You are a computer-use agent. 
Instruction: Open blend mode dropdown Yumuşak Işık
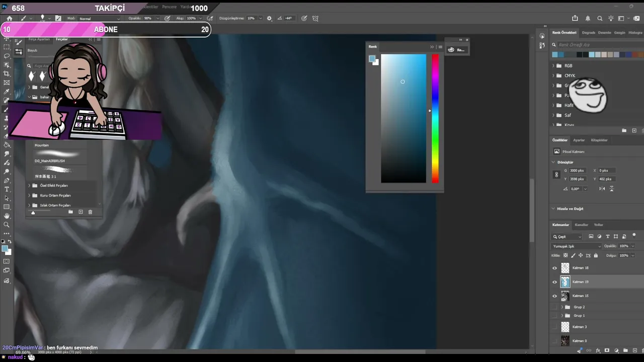(577, 246)
